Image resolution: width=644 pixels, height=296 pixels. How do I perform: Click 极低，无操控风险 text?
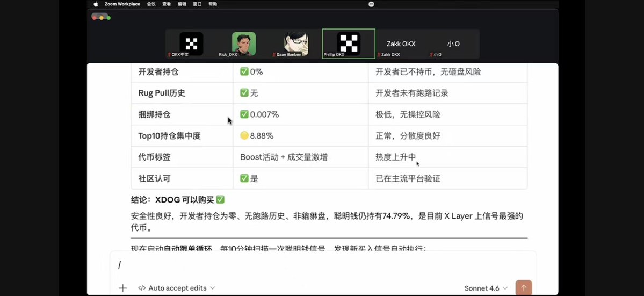(408, 114)
